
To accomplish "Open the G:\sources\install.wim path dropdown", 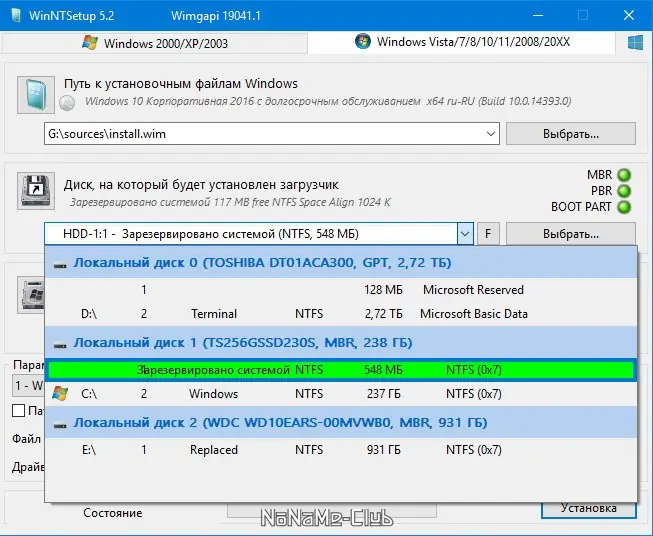I will tap(491, 134).
